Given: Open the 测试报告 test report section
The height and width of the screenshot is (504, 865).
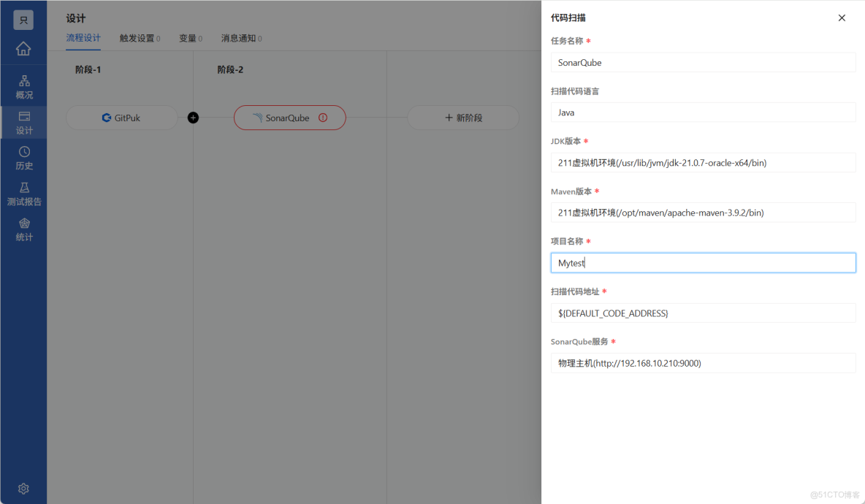Looking at the screenshot, I should click(24, 194).
